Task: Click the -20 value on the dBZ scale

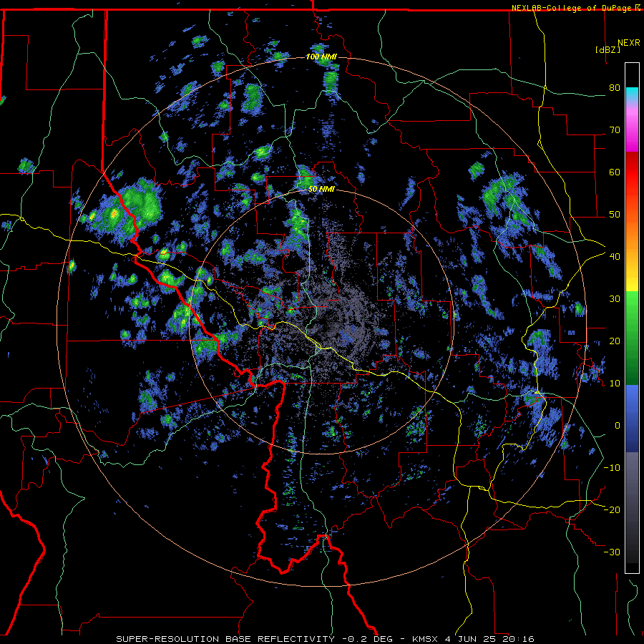Action: (x=612, y=510)
